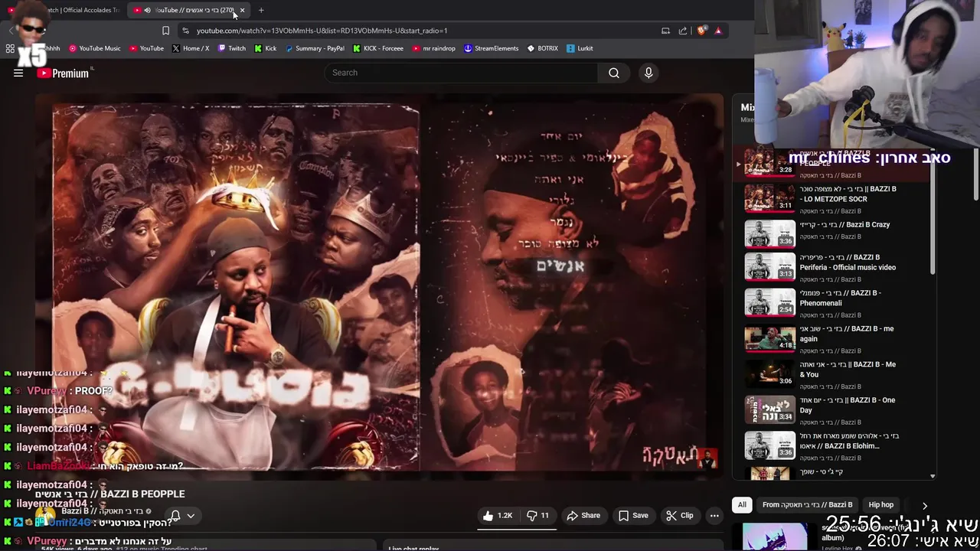Open BOTRIX bookmark
Image resolution: width=980 pixels, height=551 pixels.
click(543, 48)
